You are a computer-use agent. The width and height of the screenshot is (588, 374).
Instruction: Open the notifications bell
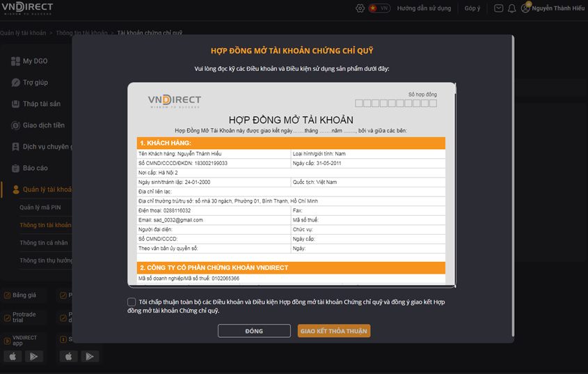point(512,8)
